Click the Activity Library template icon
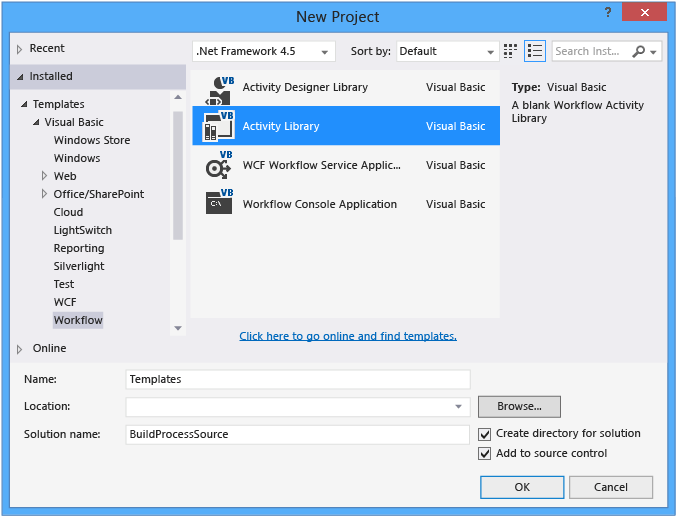Screen dimensions: 676x516 coord(219,126)
